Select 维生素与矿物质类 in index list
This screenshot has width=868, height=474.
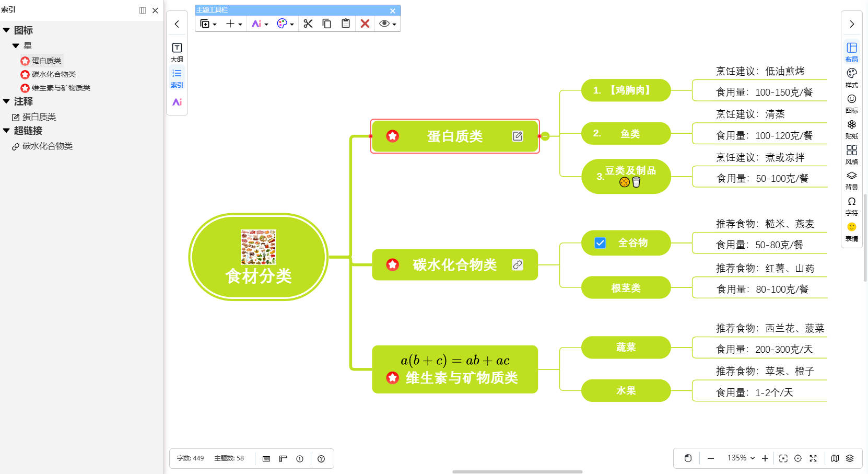(61, 88)
